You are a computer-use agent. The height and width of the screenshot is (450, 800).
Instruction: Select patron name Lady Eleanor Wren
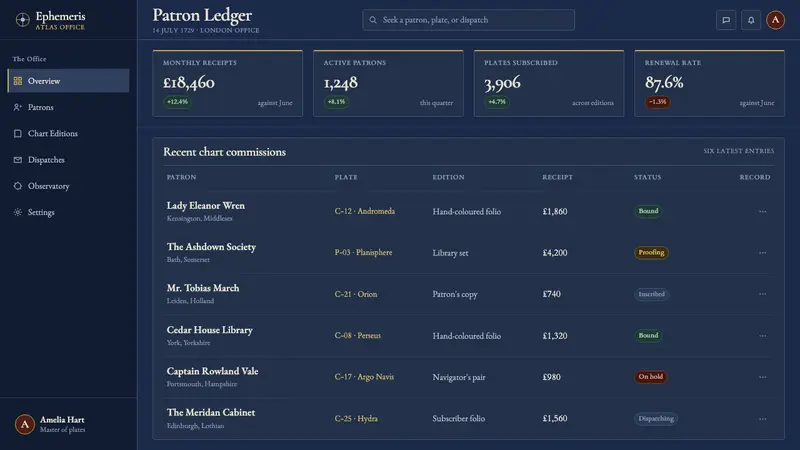[x=206, y=206]
